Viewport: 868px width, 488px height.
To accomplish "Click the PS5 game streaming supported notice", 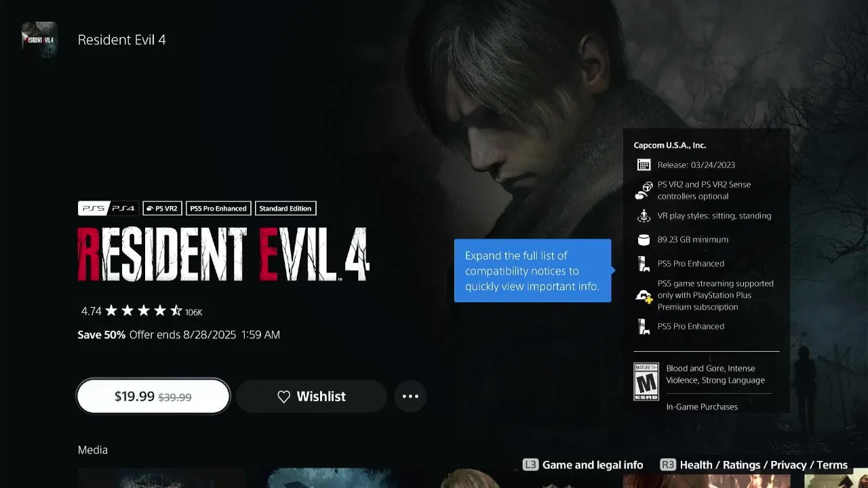I will click(715, 295).
